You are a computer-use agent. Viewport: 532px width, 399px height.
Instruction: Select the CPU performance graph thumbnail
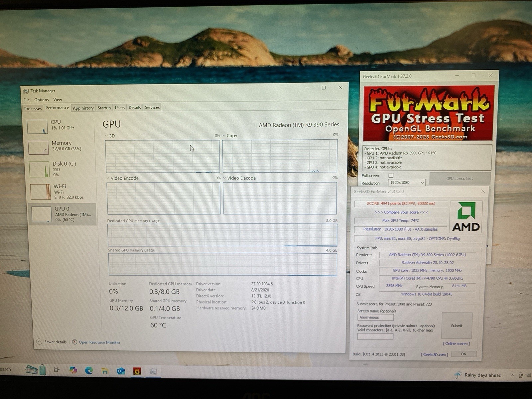(37, 127)
